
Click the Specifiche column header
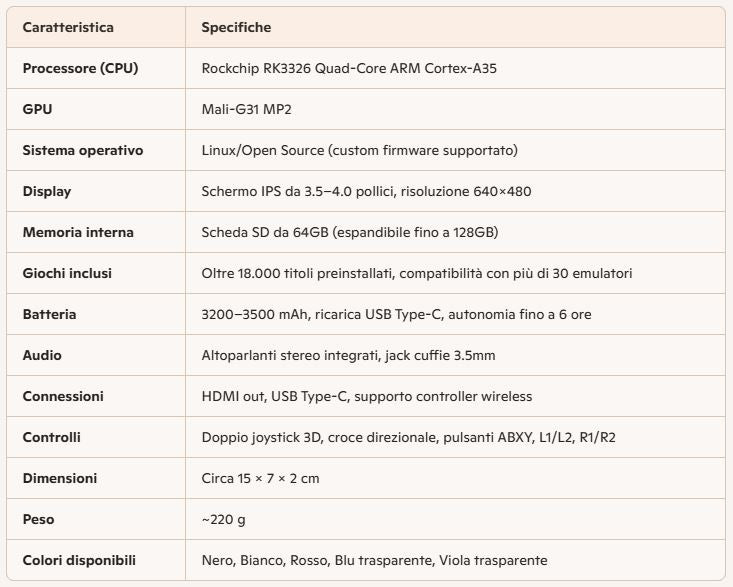click(236, 28)
